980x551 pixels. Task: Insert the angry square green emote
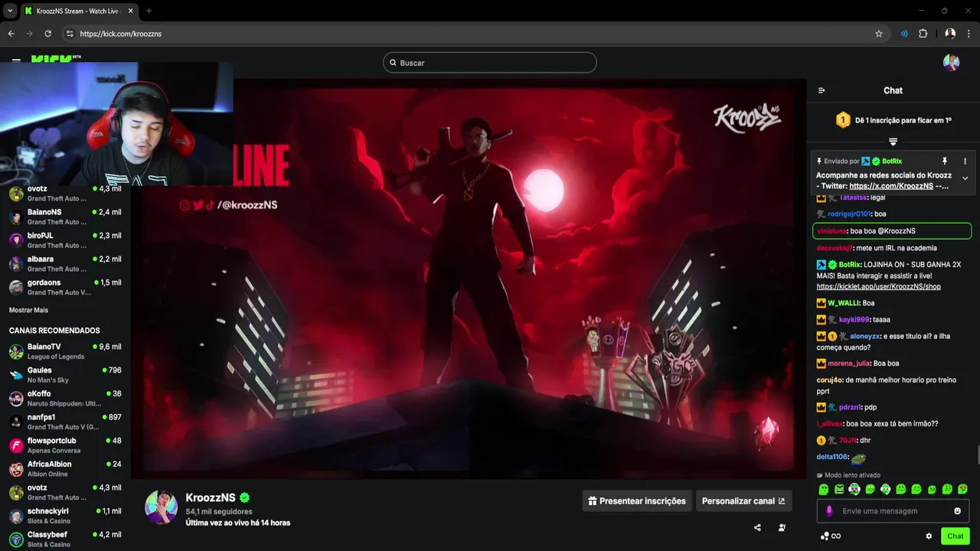click(839, 489)
